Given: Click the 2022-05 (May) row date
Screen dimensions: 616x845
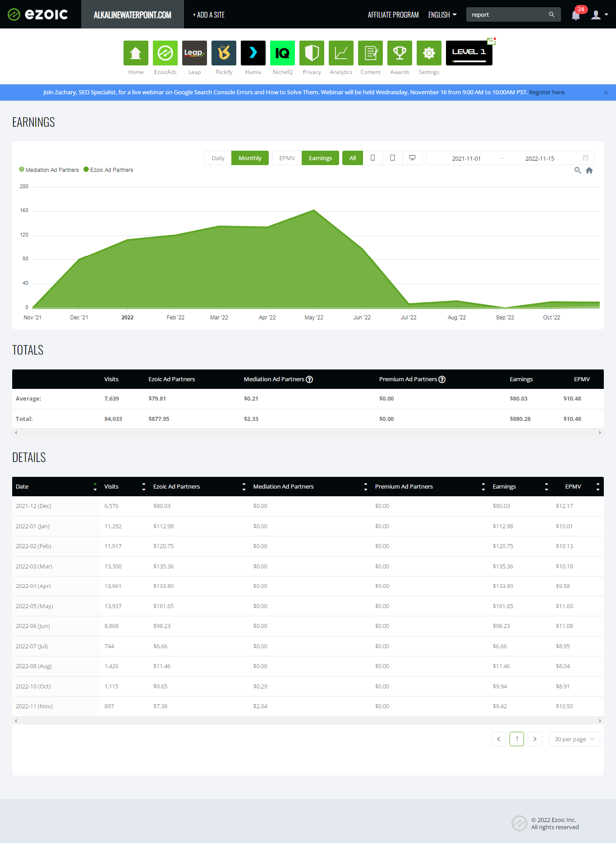Looking at the screenshot, I should point(34,606).
